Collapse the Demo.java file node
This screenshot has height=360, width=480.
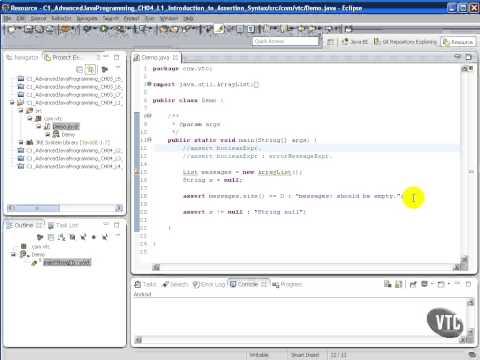click(39, 127)
